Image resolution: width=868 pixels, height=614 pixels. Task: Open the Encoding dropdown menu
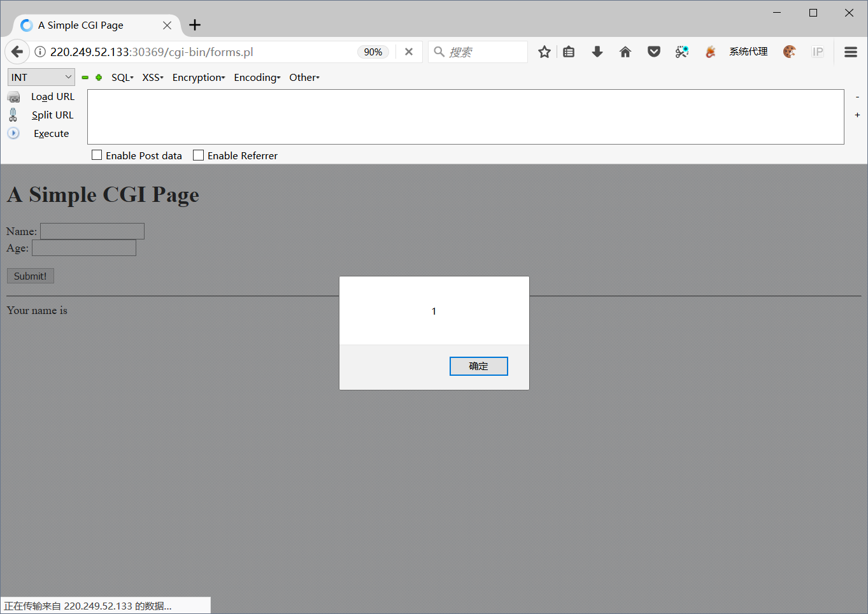click(x=257, y=77)
